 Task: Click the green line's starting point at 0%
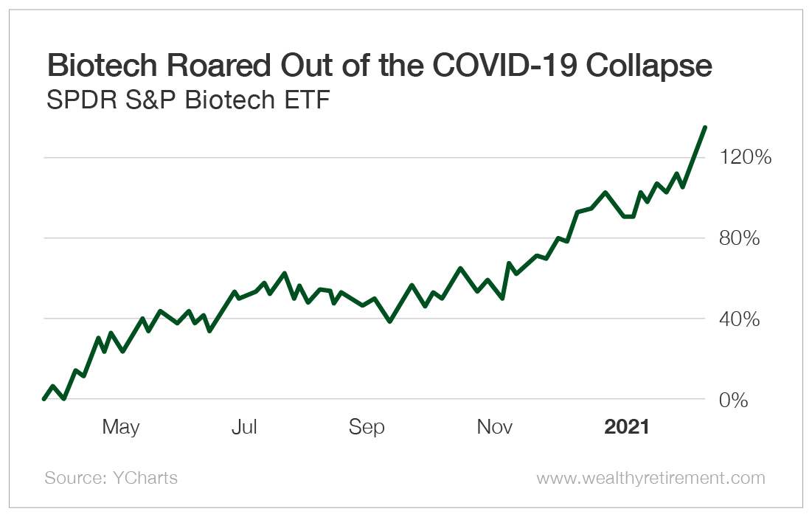pos(44,399)
